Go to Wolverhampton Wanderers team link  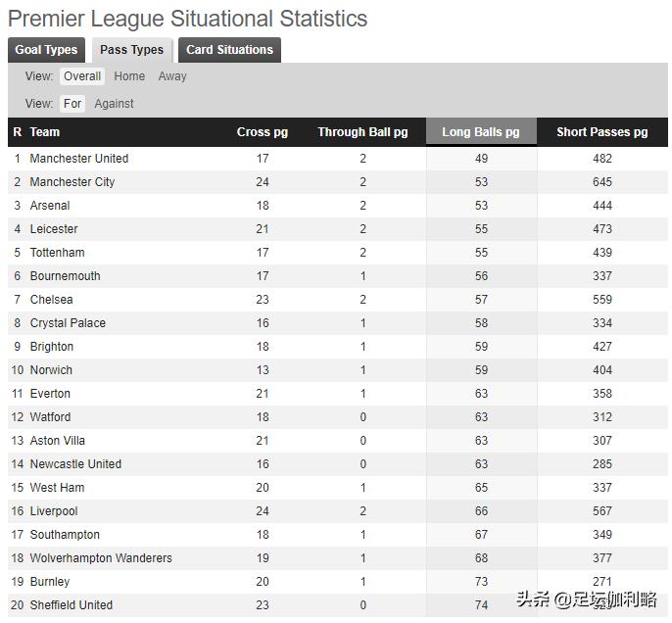(101, 558)
